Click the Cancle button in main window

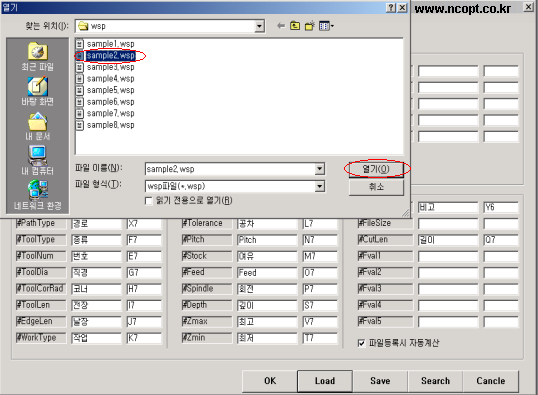click(491, 381)
